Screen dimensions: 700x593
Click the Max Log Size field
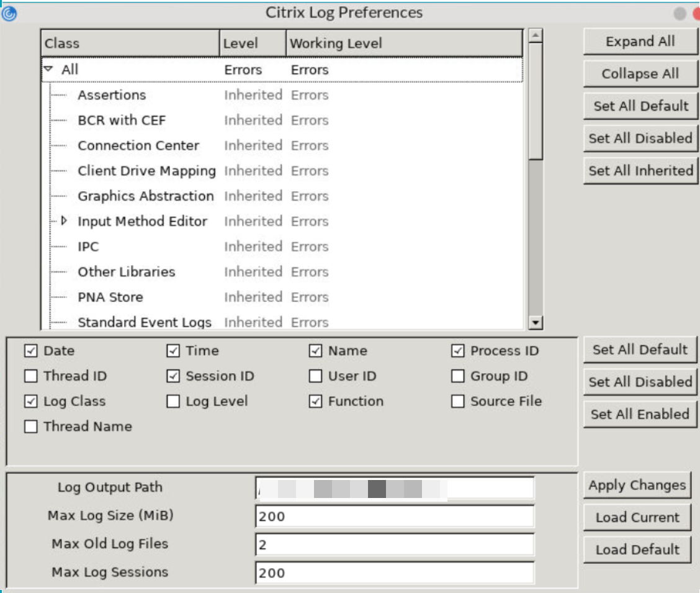coord(395,517)
